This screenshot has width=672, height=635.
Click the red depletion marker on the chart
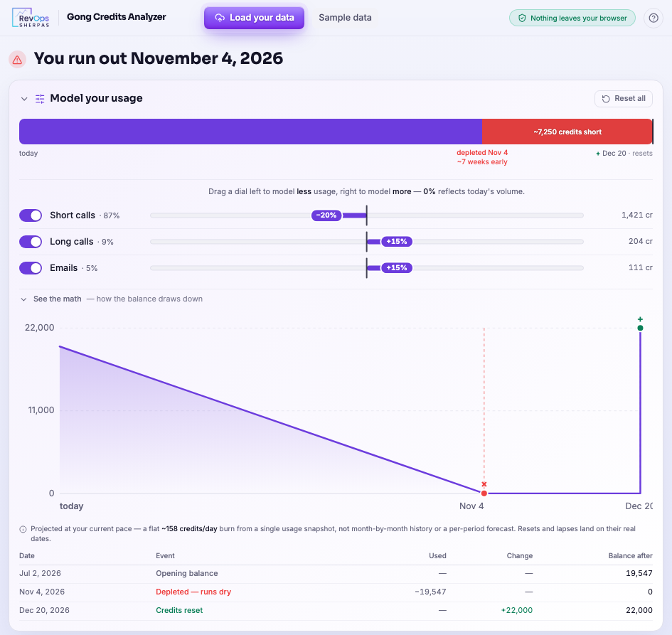pyautogui.click(x=484, y=493)
